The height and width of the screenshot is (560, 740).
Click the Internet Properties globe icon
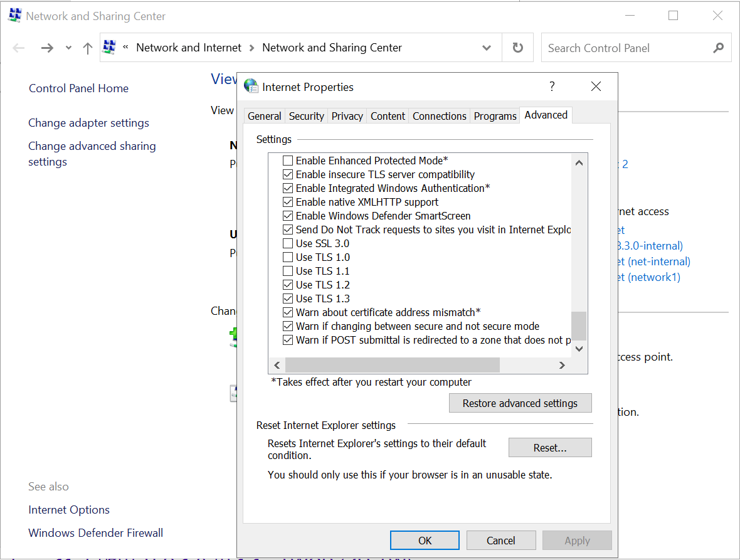(251, 86)
